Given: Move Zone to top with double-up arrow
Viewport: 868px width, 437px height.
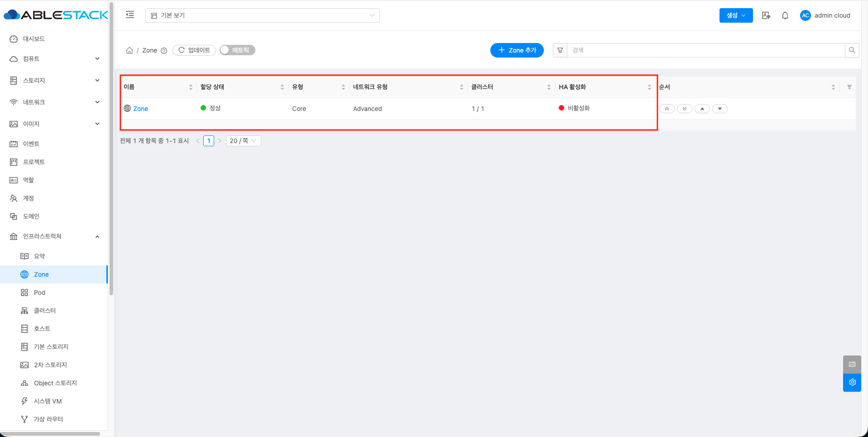Looking at the screenshot, I should 667,109.
